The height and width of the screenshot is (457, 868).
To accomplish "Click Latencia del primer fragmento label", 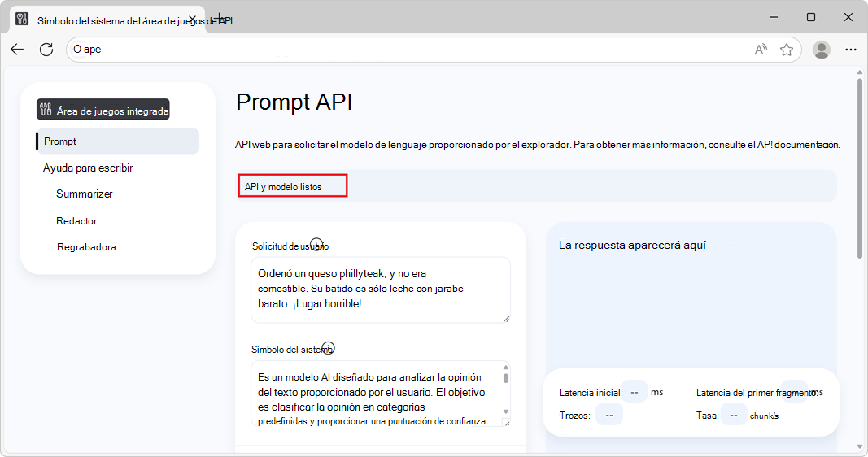I will [757, 392].
